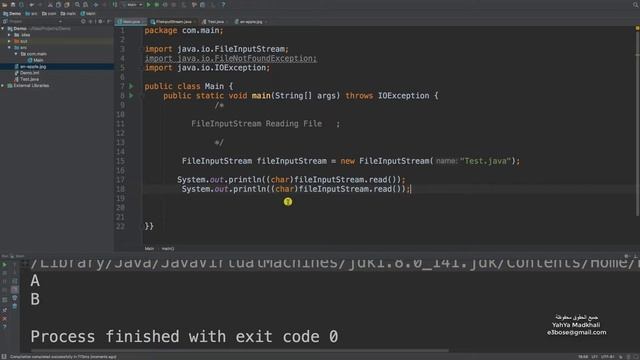Click the Demo breadcrumb in navigation bar

12,13
